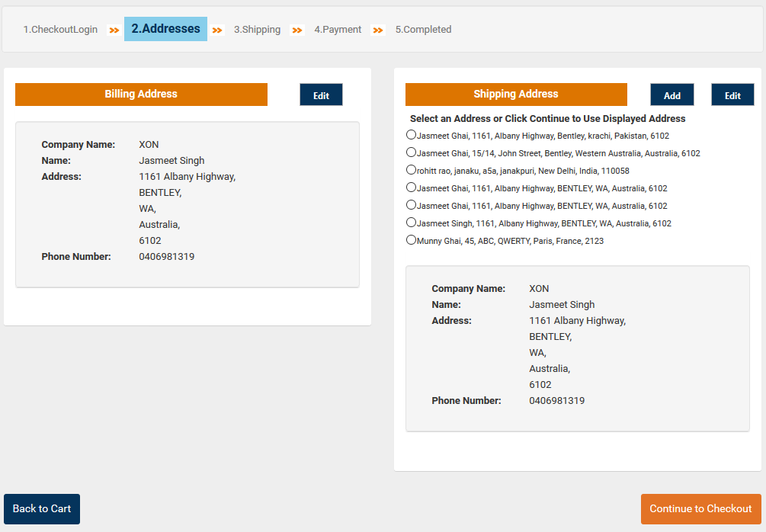Viewport: 766px width, 532px height.
Task: Edit the Shipping Address
Action: click(x=732, y=95)
